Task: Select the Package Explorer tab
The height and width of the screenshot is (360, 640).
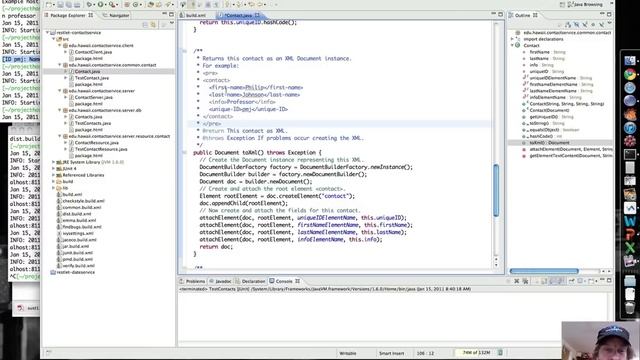Action: click(69, 15)
